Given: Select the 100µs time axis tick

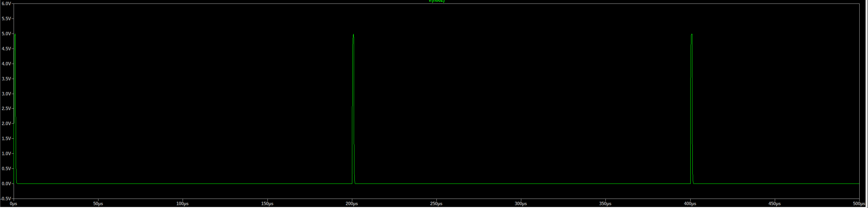Looking at the screenshot, I should [183, 203].
